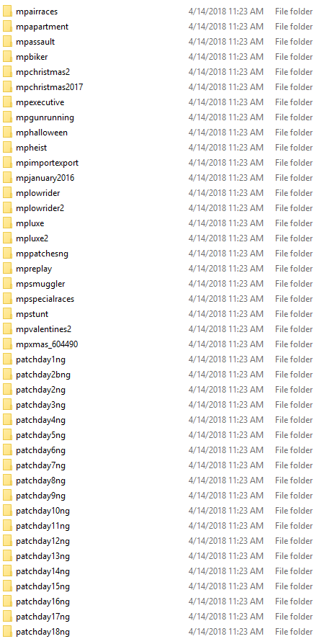Select the patchday1ng folder icon
319x644 pixels.
pyautogui.click(x=7, y=359)
